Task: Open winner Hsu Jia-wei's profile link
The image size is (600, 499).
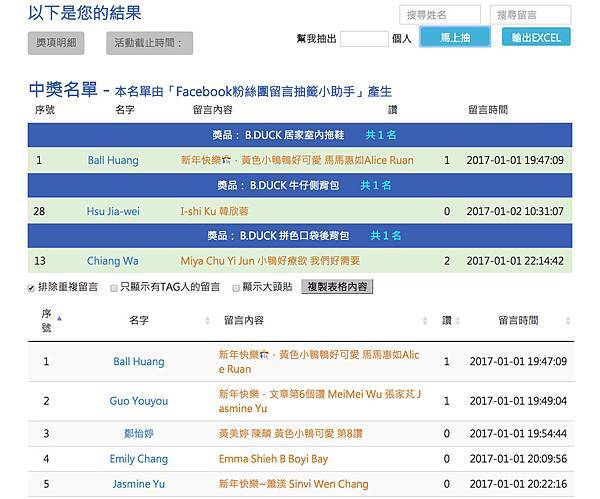Action: point(113,211)
